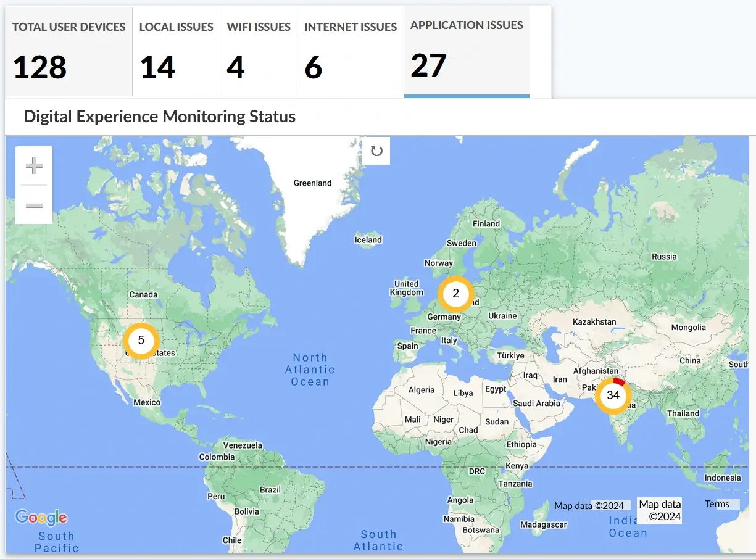The width and height of the screenshot is (756, 559).
Task: Open the map Terms link
Action: tap(717, 504)
